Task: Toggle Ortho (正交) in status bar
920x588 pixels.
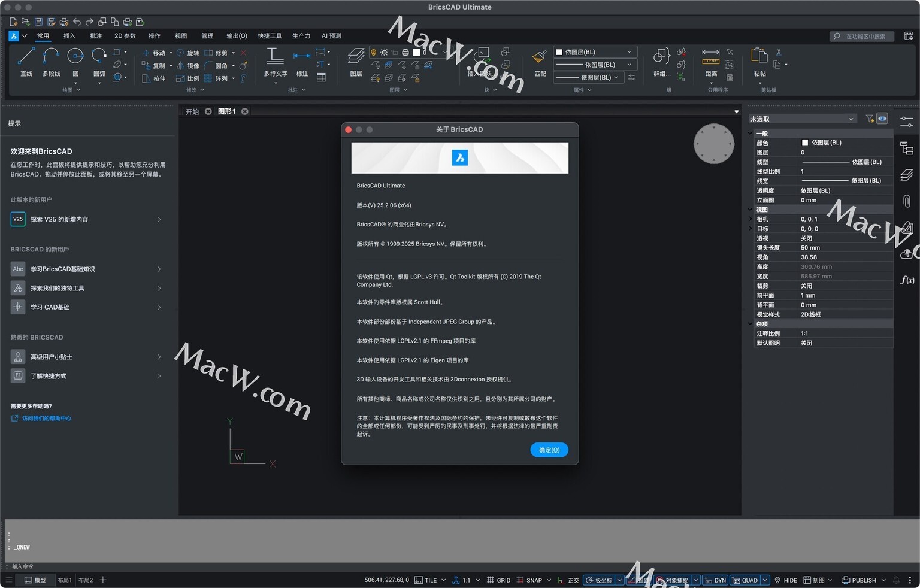Action: [568, 580]
